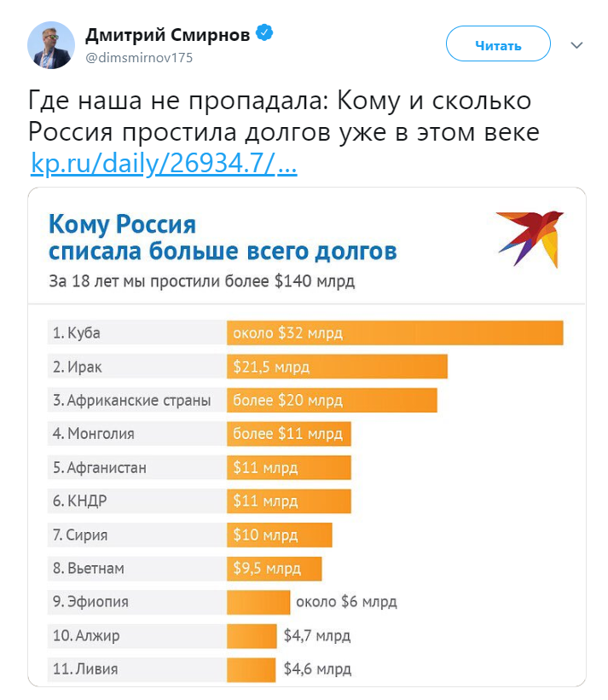
Task: Click the Ирак $21,5 млрд bar
Action: point(337,367)
